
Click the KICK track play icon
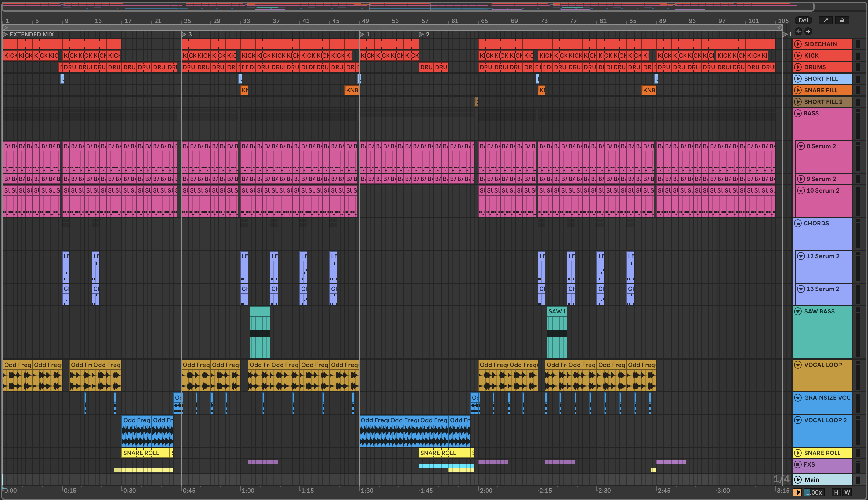(798, 56)
